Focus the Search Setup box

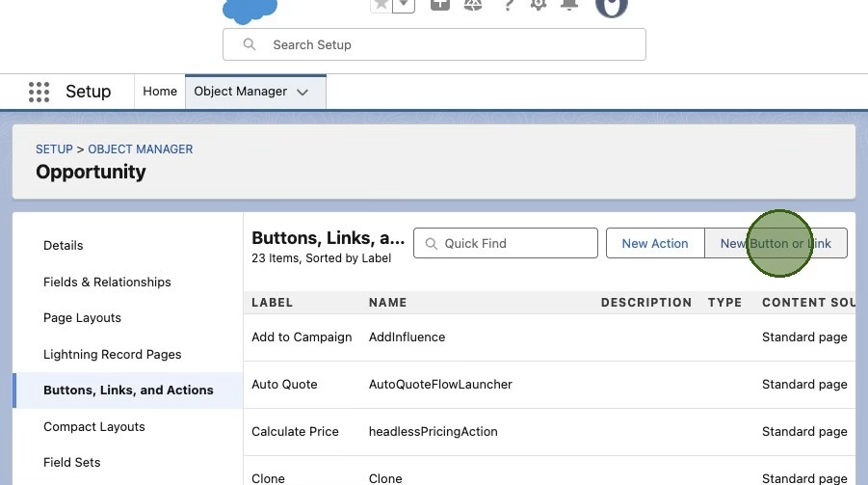[x=434, y=44]
